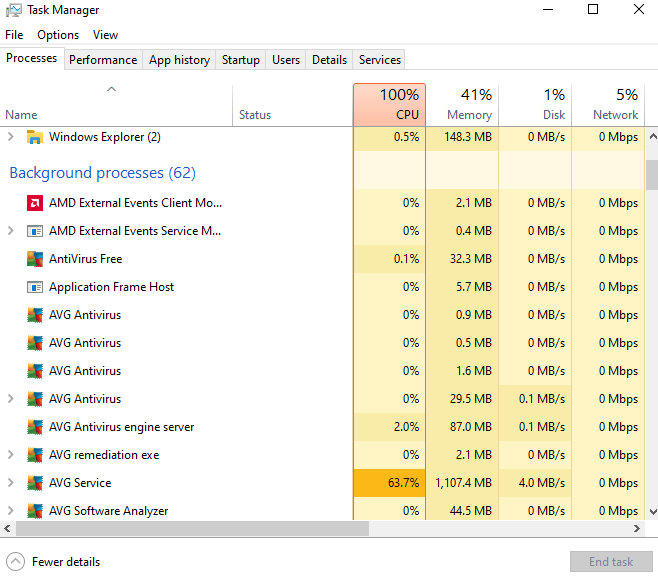Switch to the Details tab
Screen dimensions: 658x581
click(x=329, y=60)
